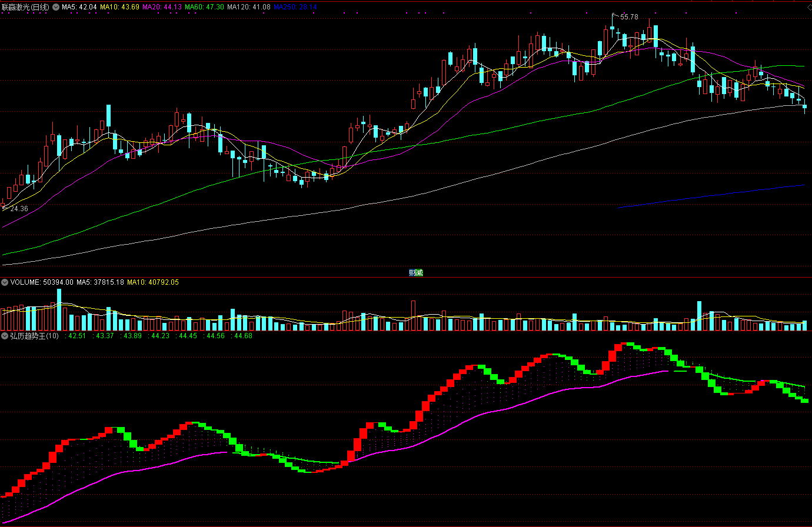Click the 联赢激光(日线) chart title
The image size is (812, 527).
(x=25, y=7)
